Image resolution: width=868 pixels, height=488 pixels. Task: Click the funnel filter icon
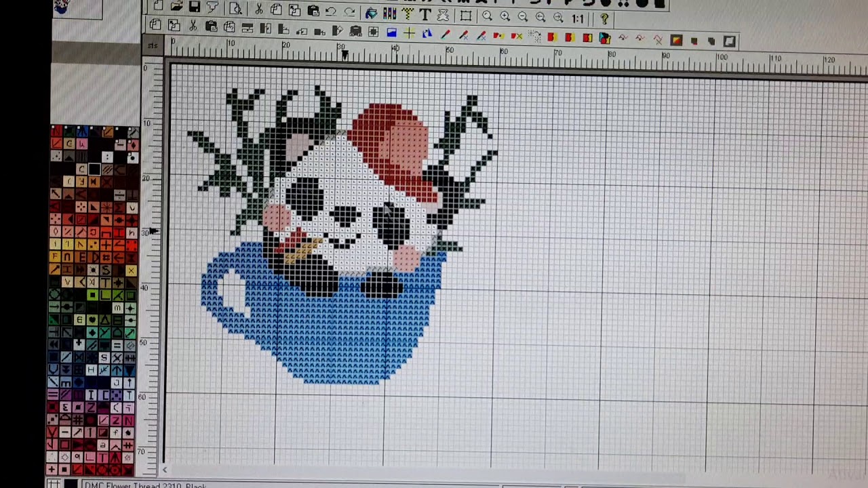(212, 7)
